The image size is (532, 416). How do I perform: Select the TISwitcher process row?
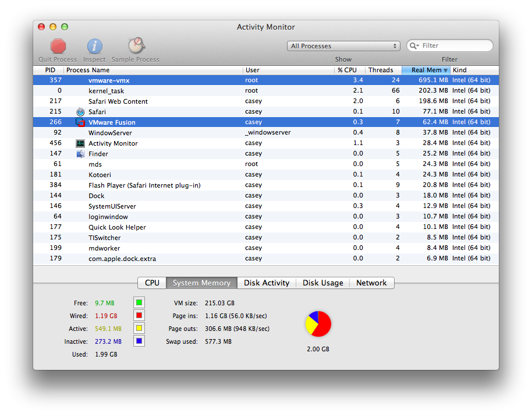coord(266,237)
